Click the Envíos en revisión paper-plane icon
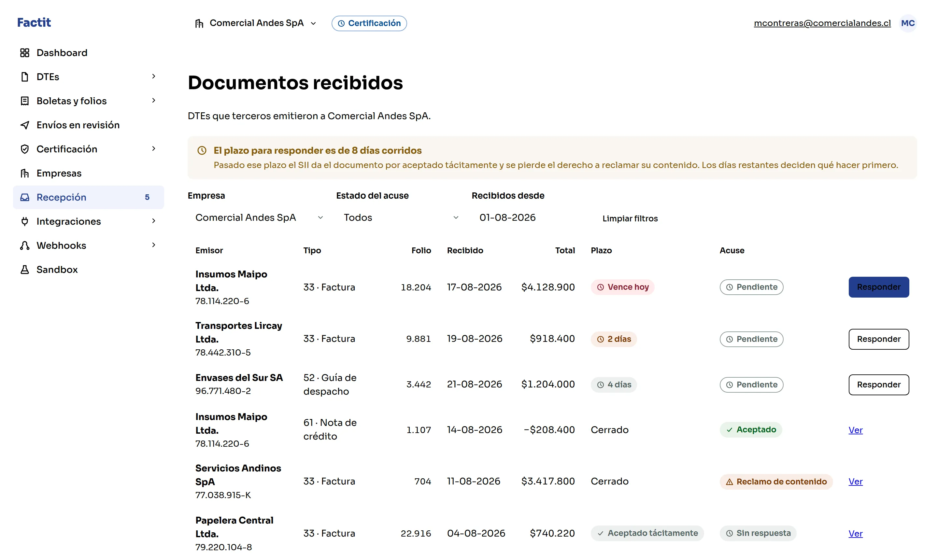 point(24,125)
